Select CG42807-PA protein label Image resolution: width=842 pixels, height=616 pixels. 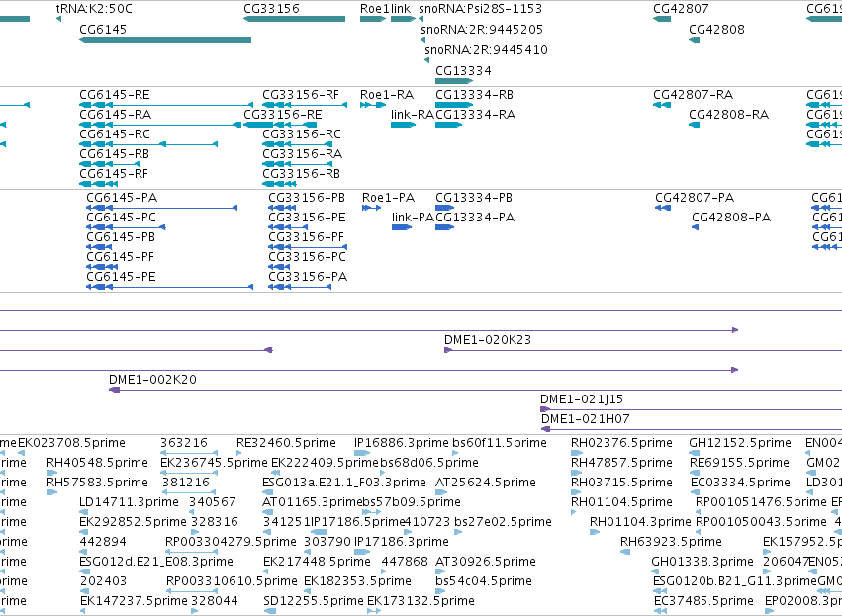tap(695, 198)
